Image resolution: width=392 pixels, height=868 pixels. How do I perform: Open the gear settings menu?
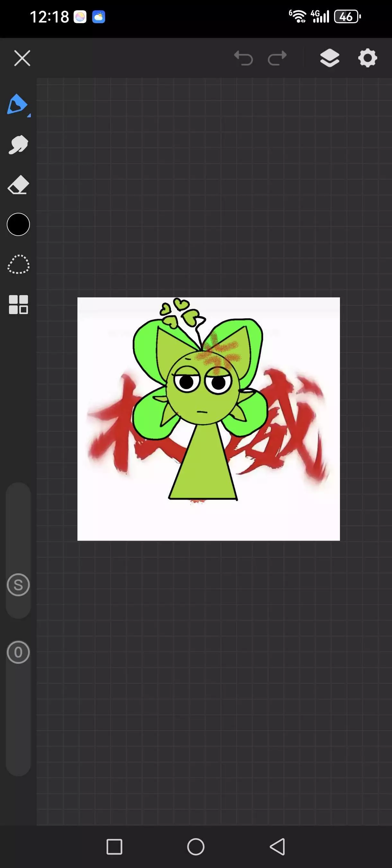pyautogui.click(x=367, y=58)
